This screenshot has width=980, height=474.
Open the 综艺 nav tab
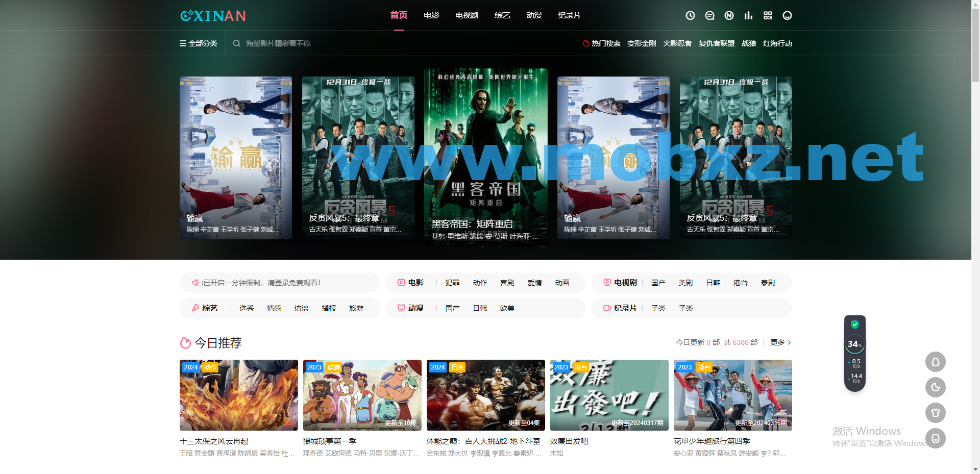point(502,15)
